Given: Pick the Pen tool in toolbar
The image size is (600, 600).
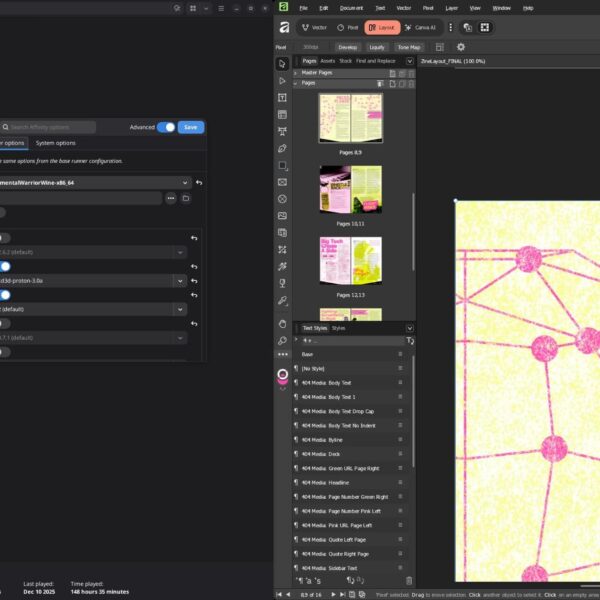Looking at the screenshot, I should (283, 148).
